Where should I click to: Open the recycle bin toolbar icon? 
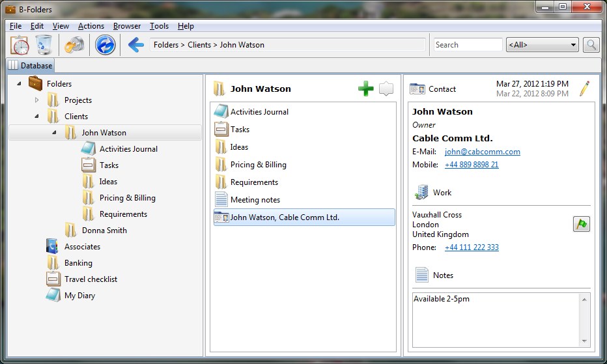[44, 45]
